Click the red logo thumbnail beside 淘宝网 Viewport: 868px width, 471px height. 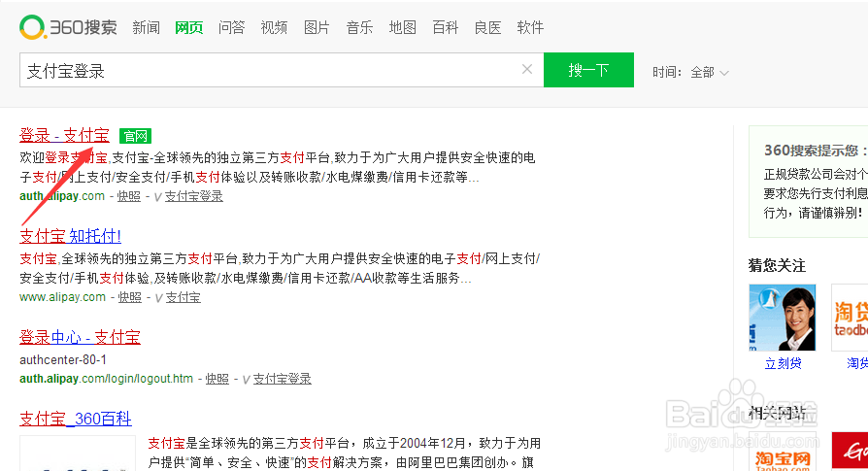[850, 452]
